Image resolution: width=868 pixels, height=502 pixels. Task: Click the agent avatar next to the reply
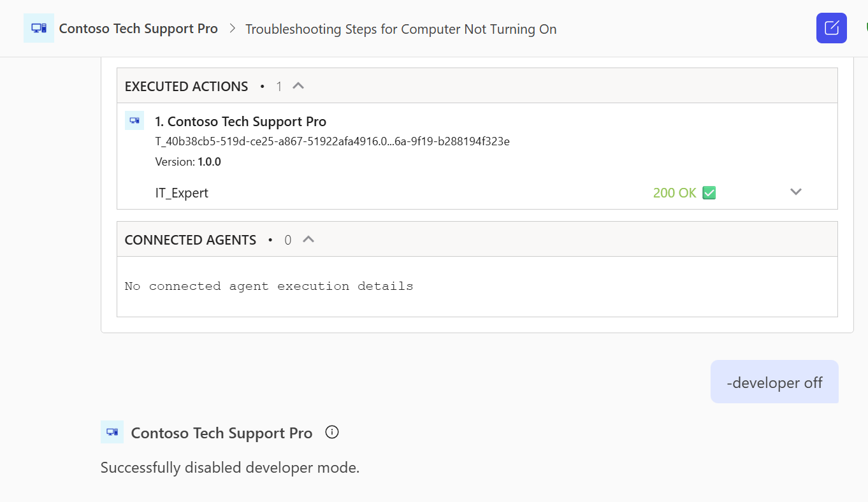(112, 432)
